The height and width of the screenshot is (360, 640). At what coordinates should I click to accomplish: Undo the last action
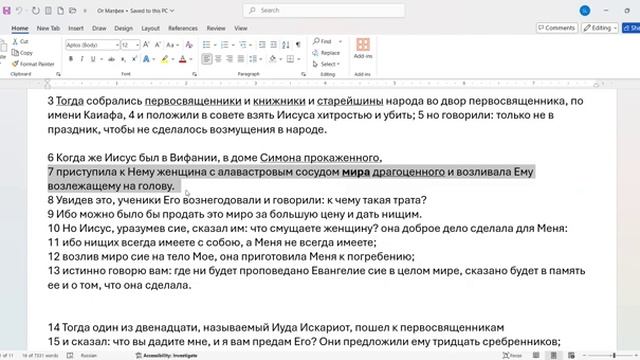tap(19, 11)
